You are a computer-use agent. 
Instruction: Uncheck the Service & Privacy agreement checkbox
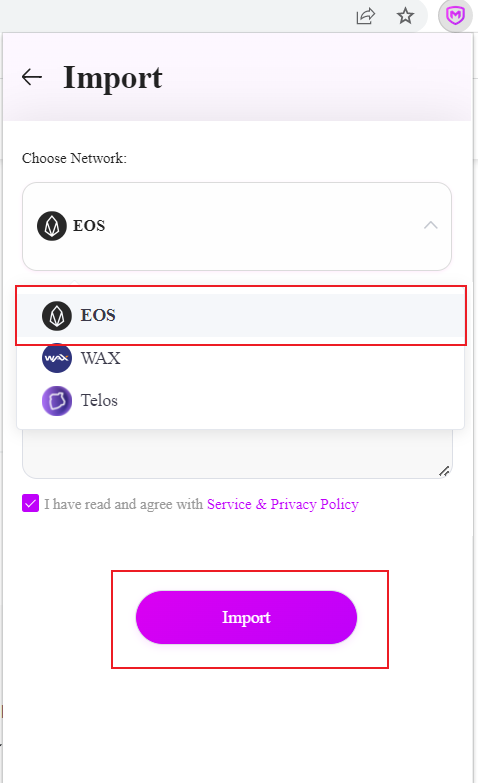[30, 503]
